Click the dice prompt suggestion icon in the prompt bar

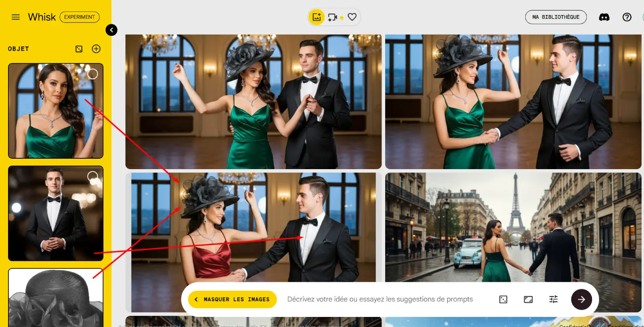click(503, 299)
